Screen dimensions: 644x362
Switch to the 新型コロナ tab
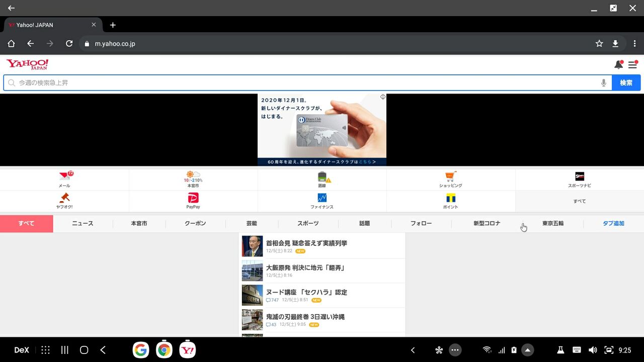[487, 224]
